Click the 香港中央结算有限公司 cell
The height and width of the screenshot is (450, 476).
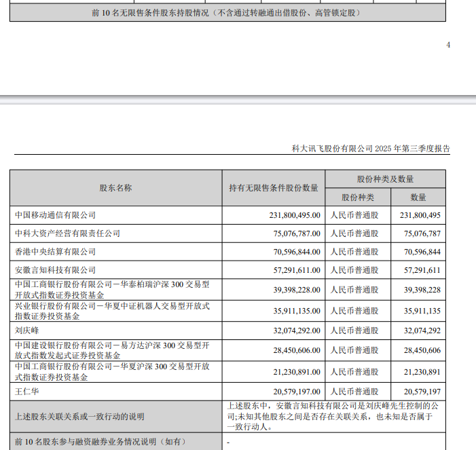56,252
